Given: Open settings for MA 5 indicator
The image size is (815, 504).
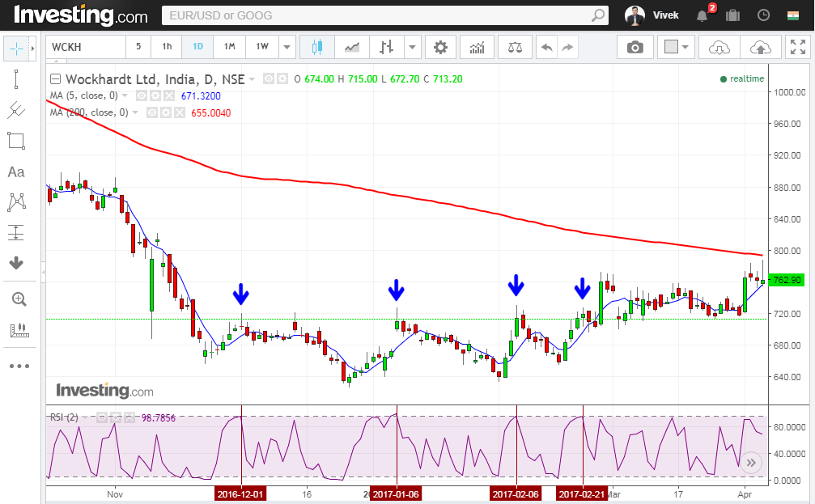Looking at the screenshot, I should pos(155,95).
